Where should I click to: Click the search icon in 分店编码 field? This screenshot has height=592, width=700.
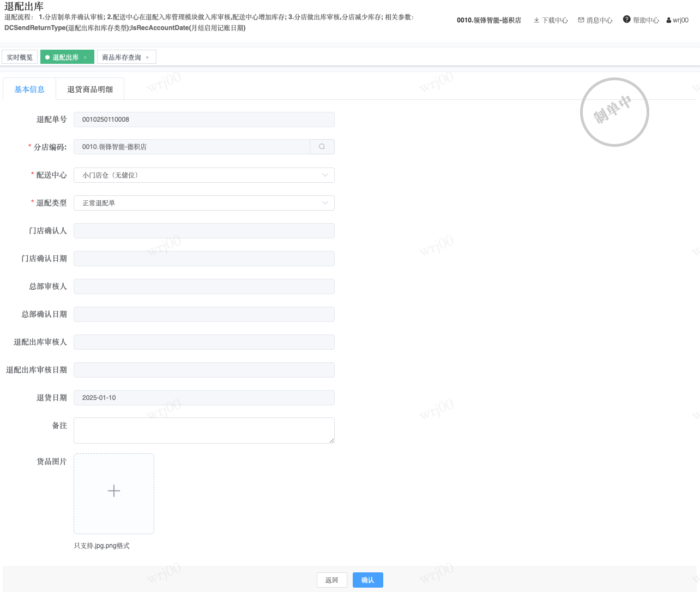tap(322, 147)
